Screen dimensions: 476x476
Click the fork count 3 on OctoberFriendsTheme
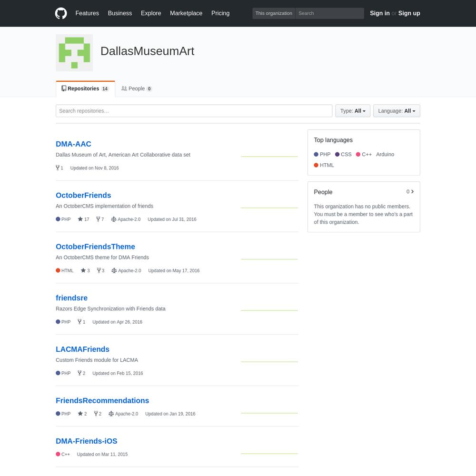101,270
